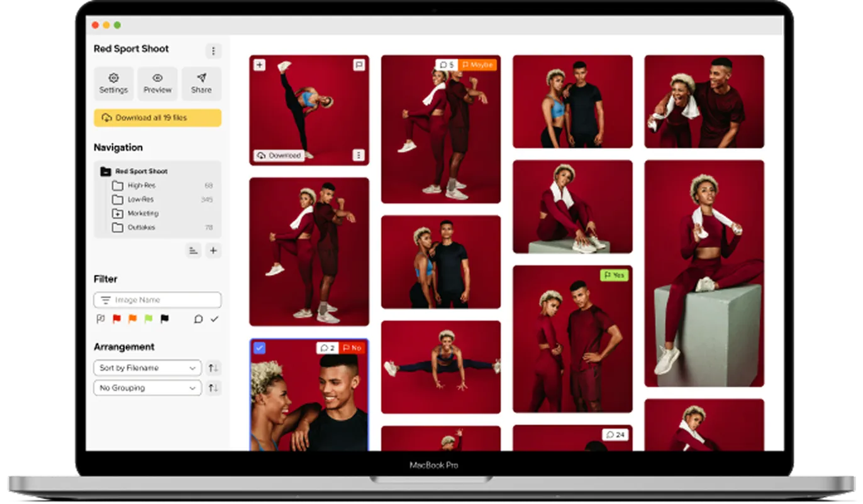Image resolution: width=863 pixels, height=504 pixels.
Task: Open the Red Sport Shoot options menu
Action: 213,51
